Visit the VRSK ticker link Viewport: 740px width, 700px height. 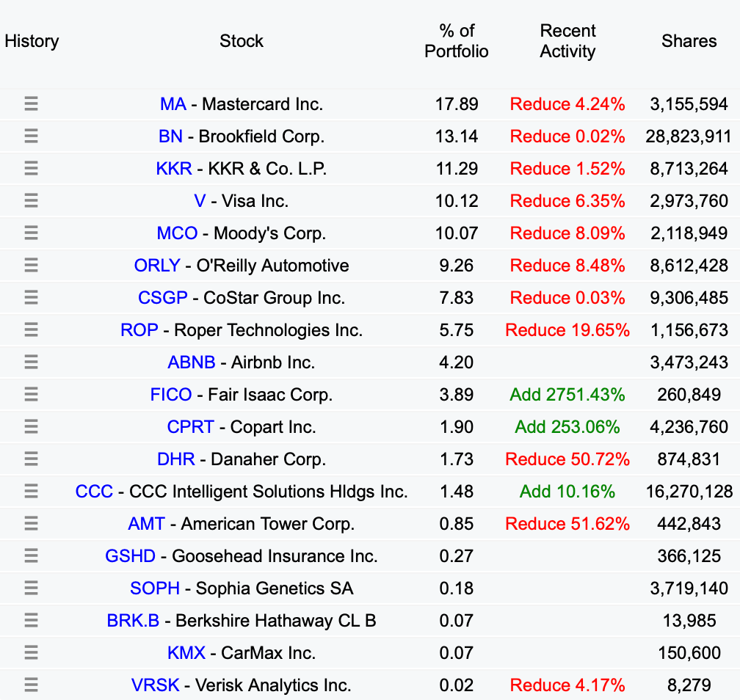pyautogui.click(x=156, y=685)
